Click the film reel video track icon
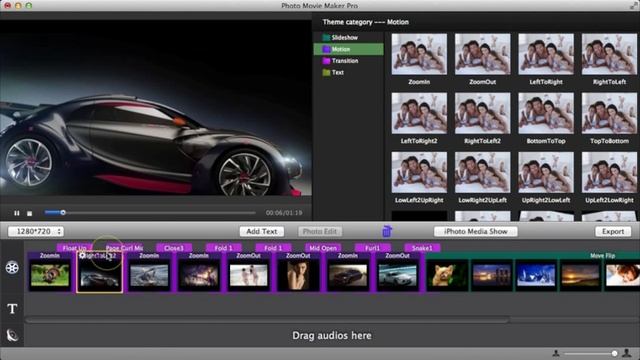 pos(12,268)
